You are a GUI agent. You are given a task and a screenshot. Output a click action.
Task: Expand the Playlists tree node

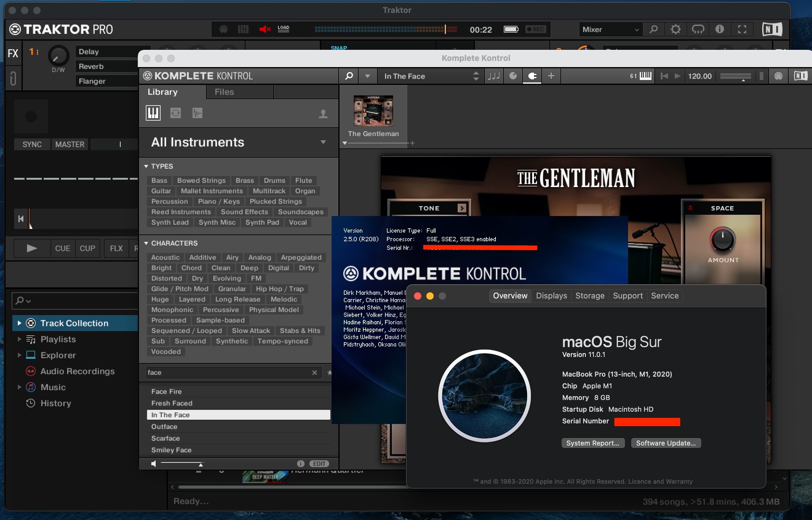(x=19, y=339)
